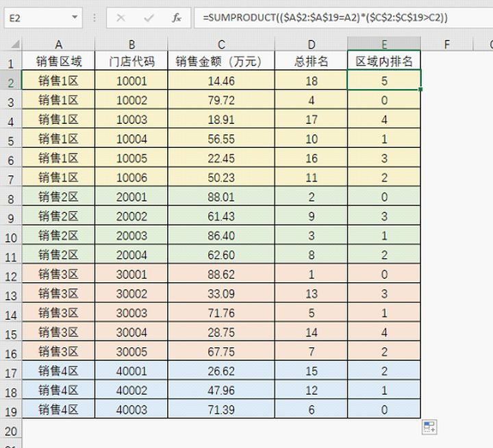This screenshot has width=493, height=448.
Task: Click header cell 销售区域
Action: click(x=58, y=61)
